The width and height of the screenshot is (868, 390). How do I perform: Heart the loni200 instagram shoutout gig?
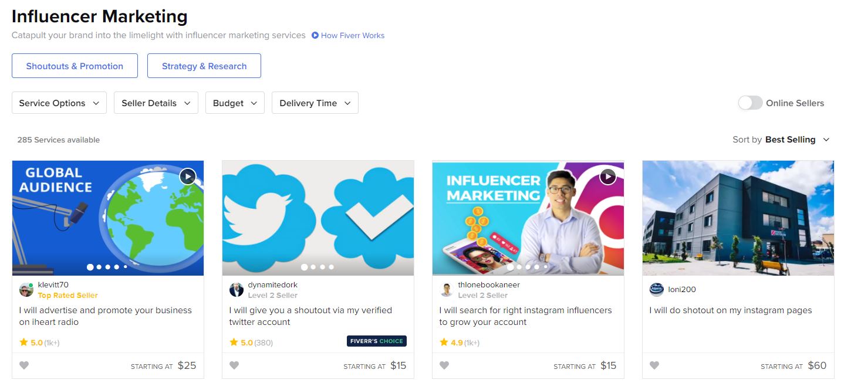(654, 365)
